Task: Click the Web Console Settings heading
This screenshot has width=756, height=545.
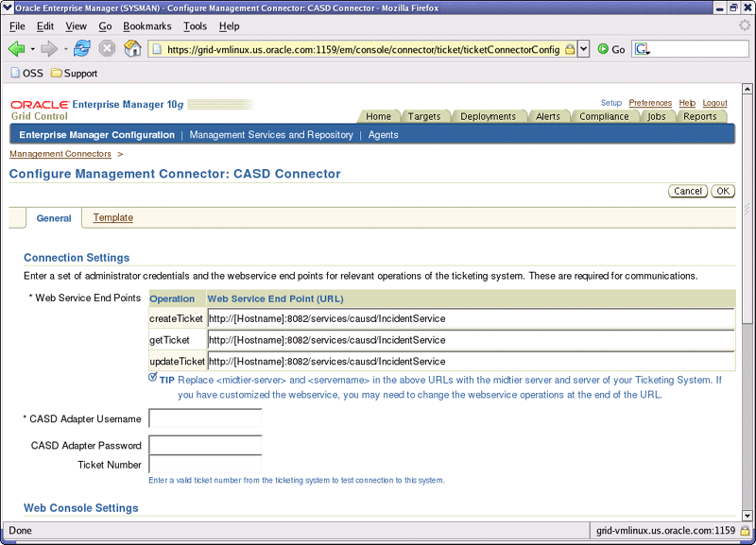Action: [81, 508]
